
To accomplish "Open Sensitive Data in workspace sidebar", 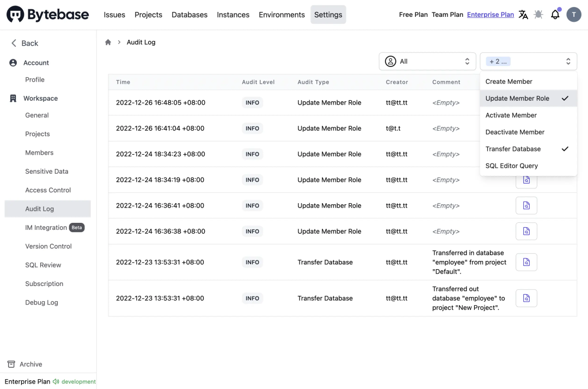I will 47,171.
